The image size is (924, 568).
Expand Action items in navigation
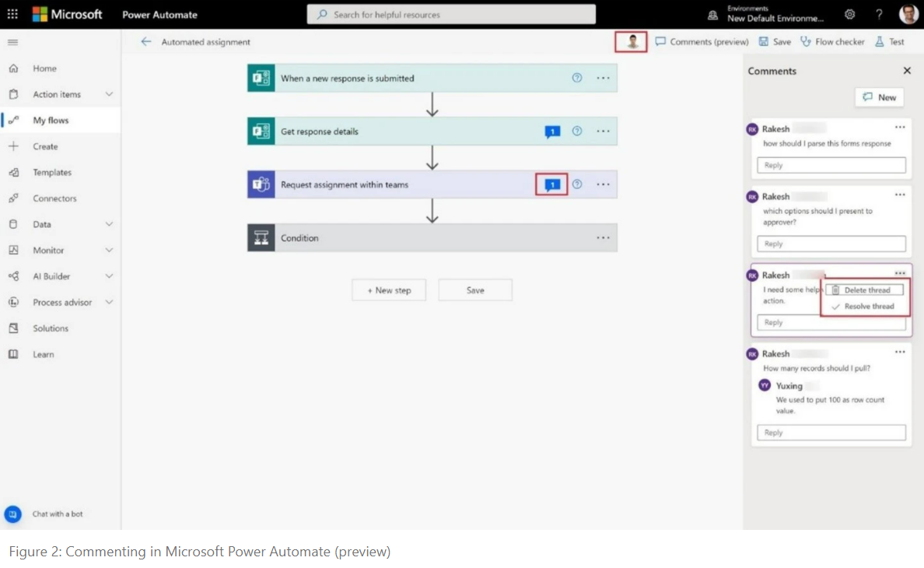tap(109, 94)
